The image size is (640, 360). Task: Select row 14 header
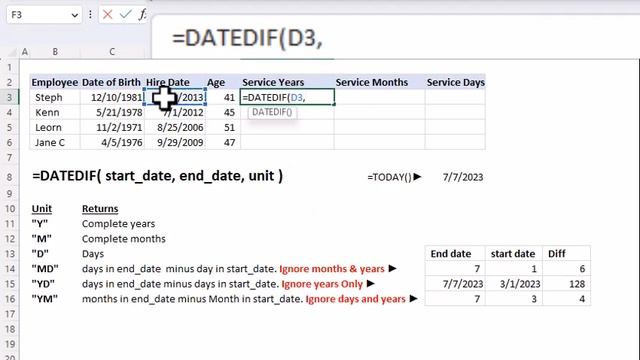(x=9, y=269)
